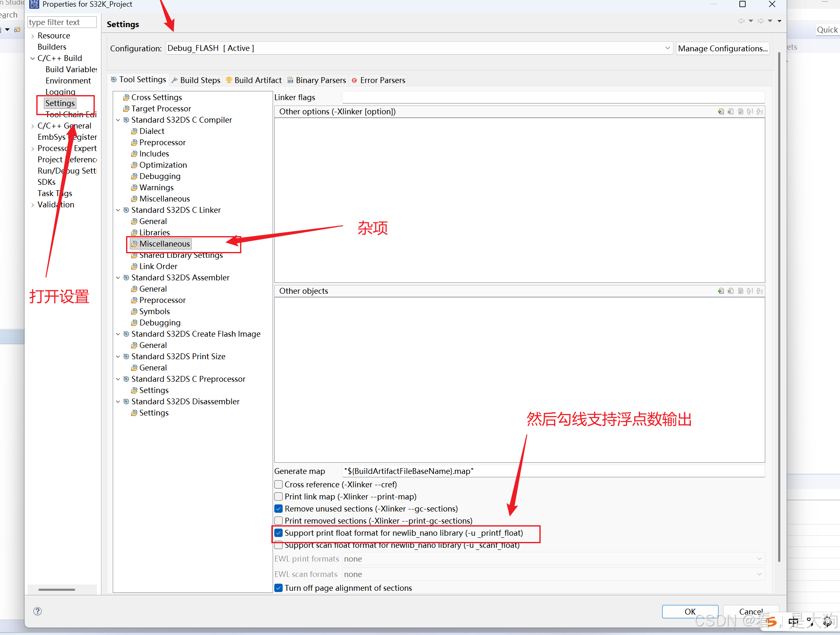
Task: Click the help question mark icon
Action: click(38, 611)
